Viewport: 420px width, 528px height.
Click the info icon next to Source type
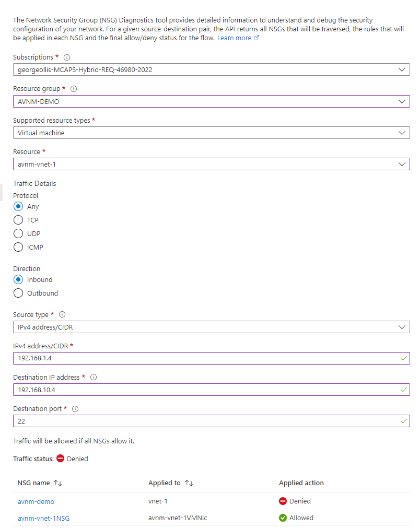[62, 315]
